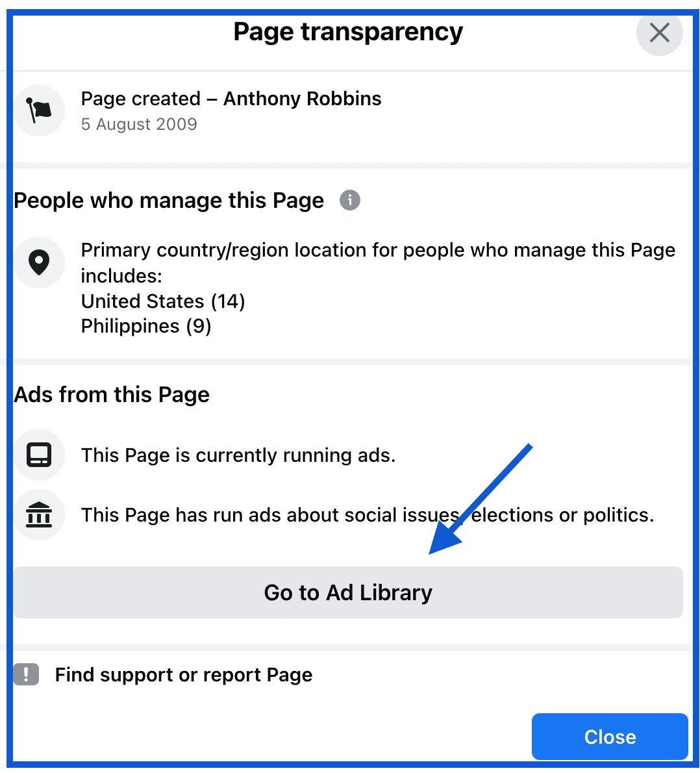
Task: Click the Ads from this Page heading
Action: coord(112,395)
